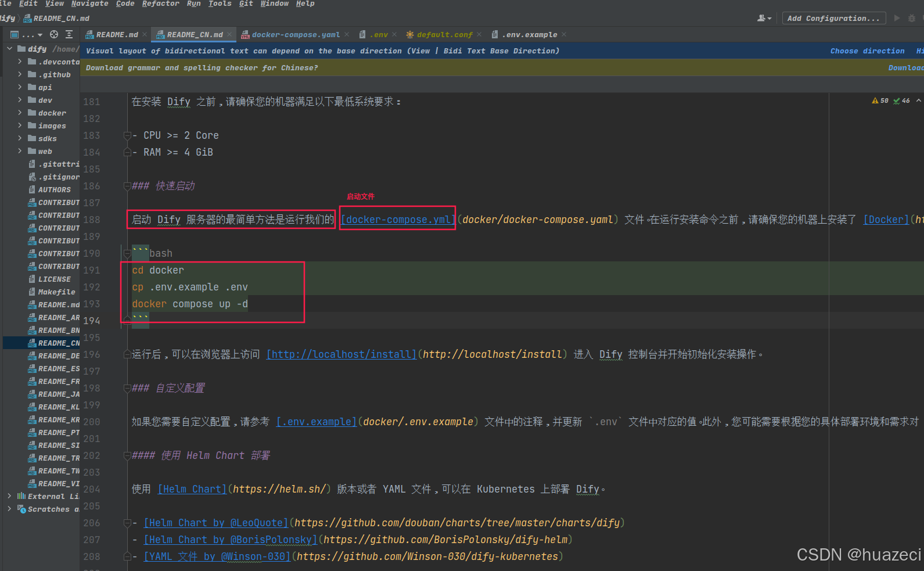924x571 pixels.
Task: Open the Navigate menu
Action: point(90,3)
